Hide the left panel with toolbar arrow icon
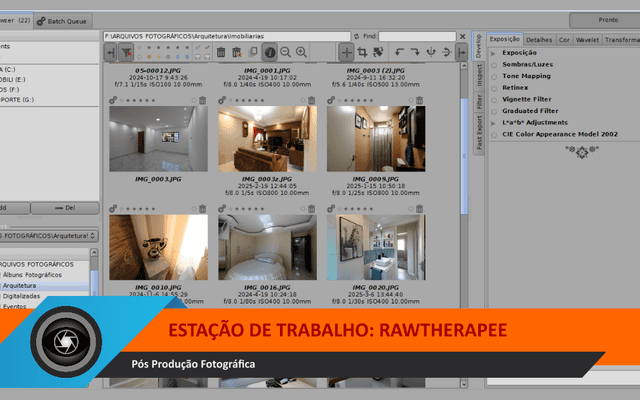Screen dimensions: 640x400 [x=110, y=52]
